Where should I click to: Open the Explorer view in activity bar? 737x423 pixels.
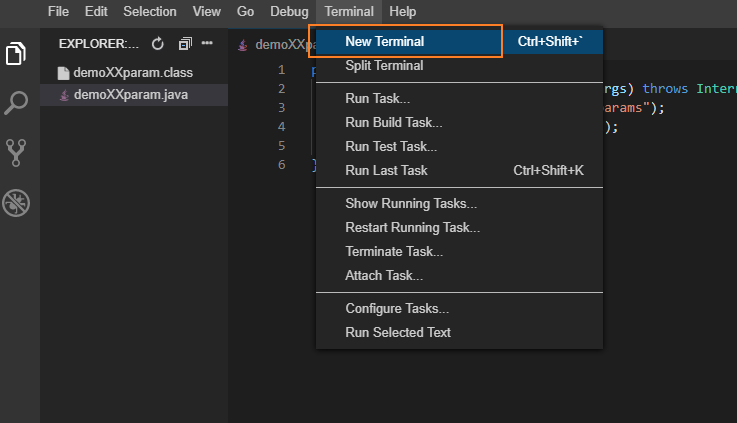point(16,54)
